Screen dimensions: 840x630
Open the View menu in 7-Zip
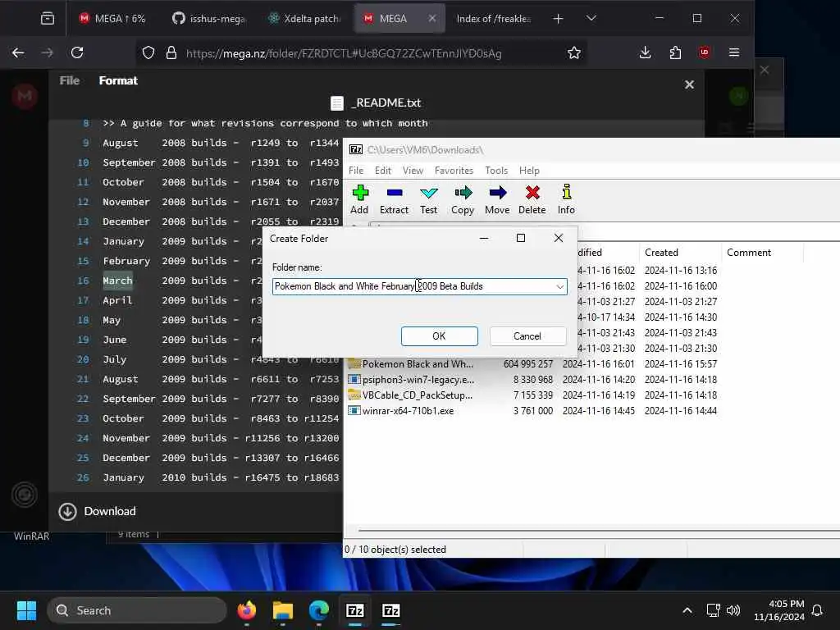pyautogui.click(x=413, y=171)
